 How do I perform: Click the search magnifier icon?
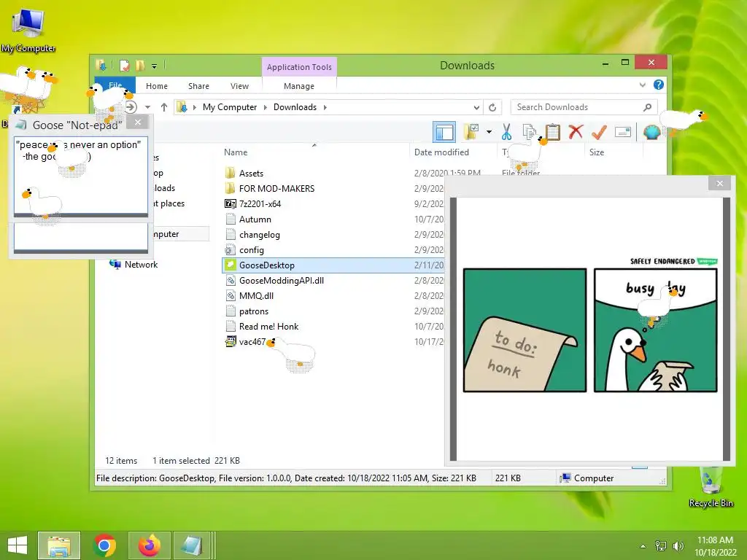(647, 107)
